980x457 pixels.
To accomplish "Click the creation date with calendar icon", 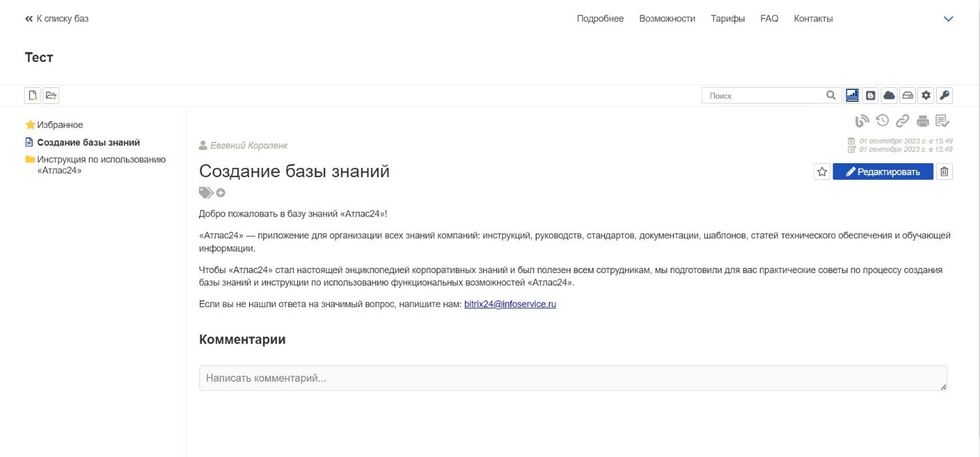I will click(900, 141).
